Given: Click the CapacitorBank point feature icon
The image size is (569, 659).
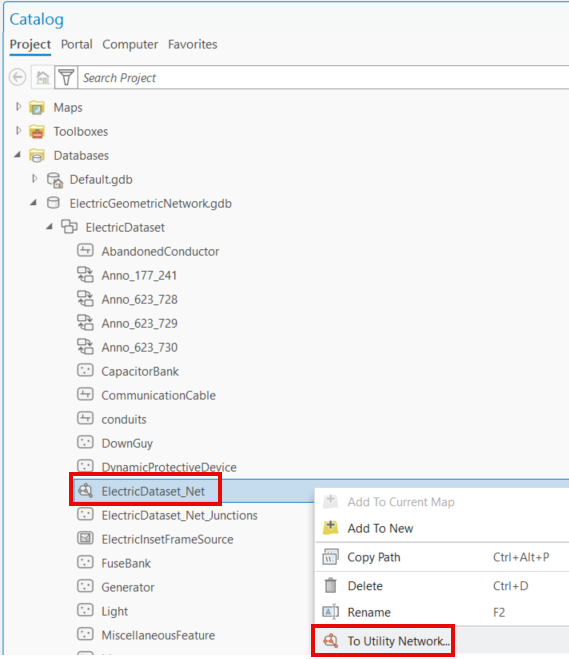Looking at the screenshot, I should 85,371.
